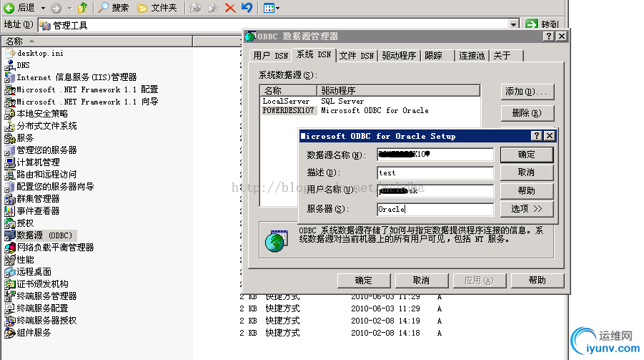Screen dimensions: 644x360
Task: Select the 组件服务 icon
Action: click(x=10, y=332)
